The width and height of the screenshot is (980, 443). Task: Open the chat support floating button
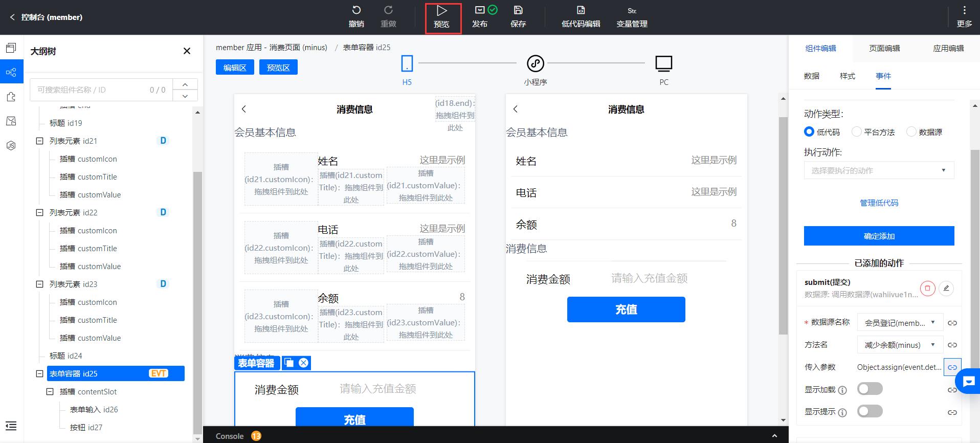969,382
